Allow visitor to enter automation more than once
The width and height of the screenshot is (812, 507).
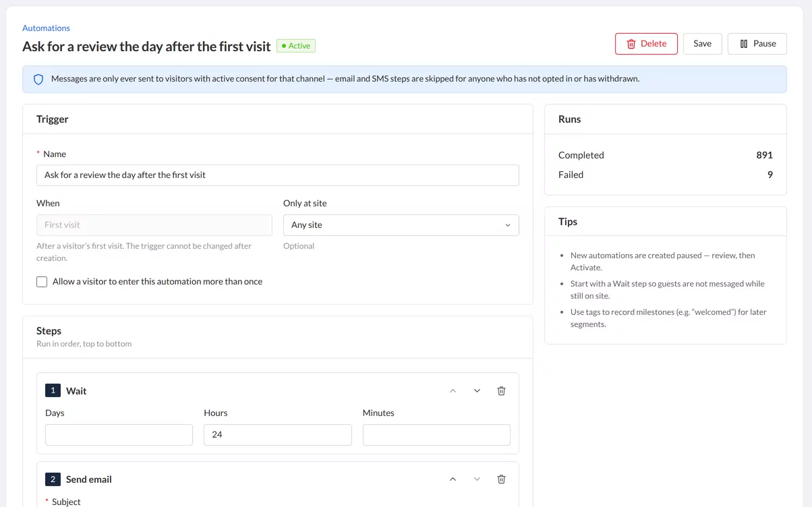coord(42,282)
